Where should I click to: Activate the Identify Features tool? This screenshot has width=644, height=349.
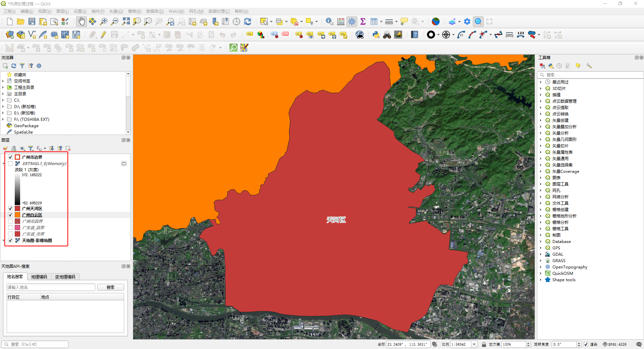(329, 22)
